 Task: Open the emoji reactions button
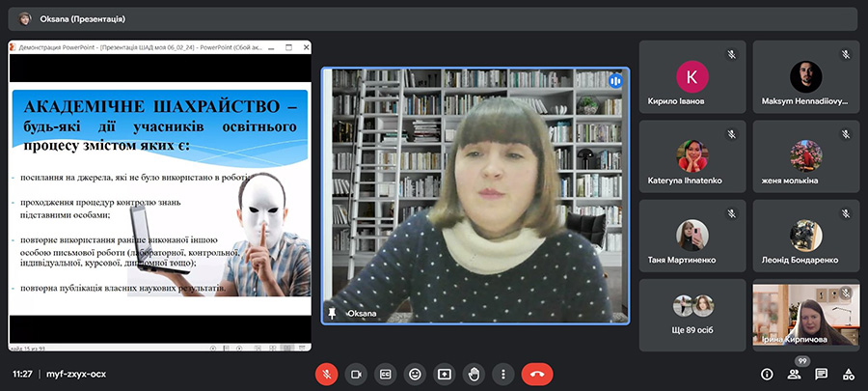(415, 375)
